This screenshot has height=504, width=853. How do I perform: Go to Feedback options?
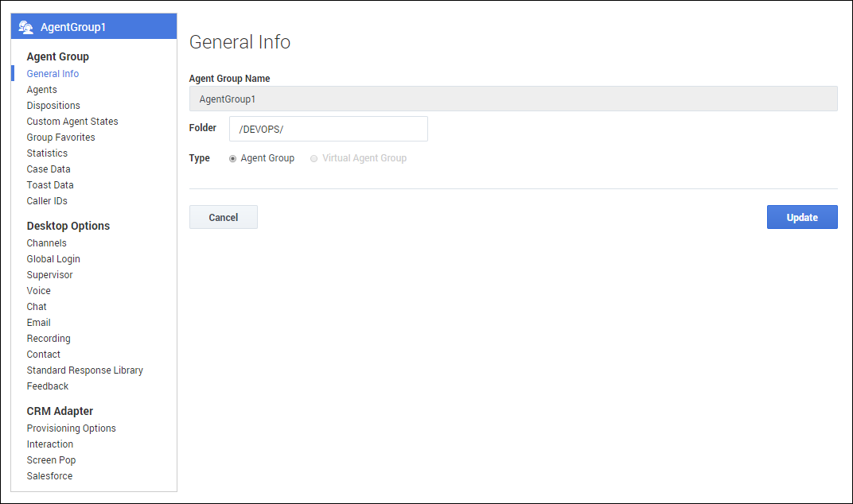[48, 386]
